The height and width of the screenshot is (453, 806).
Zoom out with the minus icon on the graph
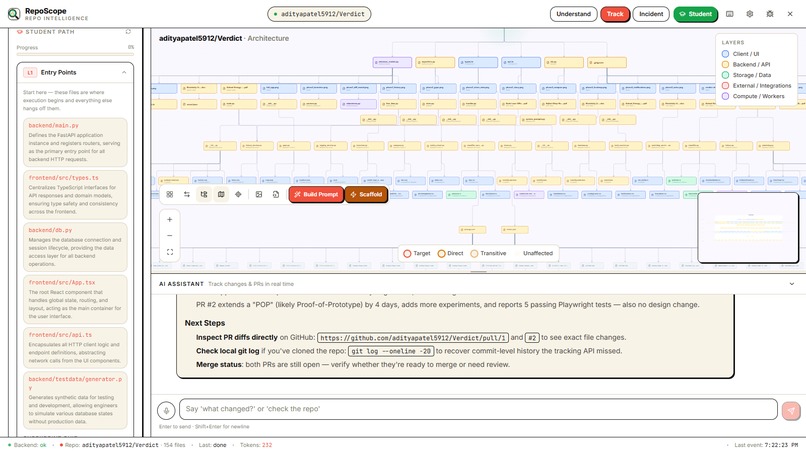(x=170, y=235)
